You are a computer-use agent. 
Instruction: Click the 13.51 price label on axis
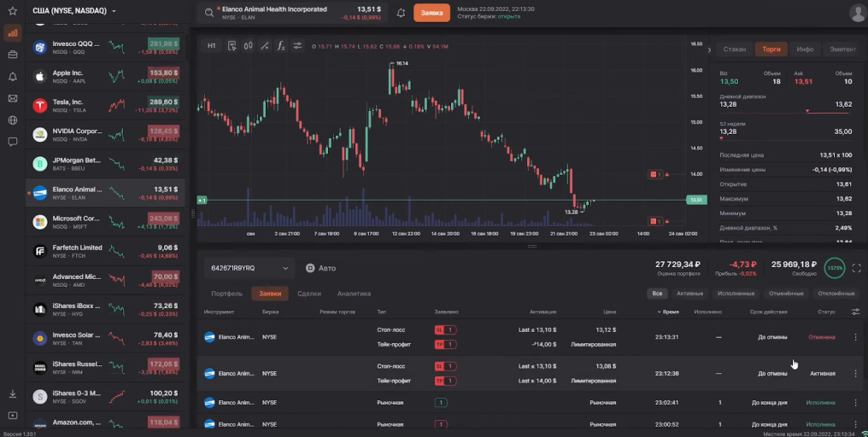(x=696, y=200)
